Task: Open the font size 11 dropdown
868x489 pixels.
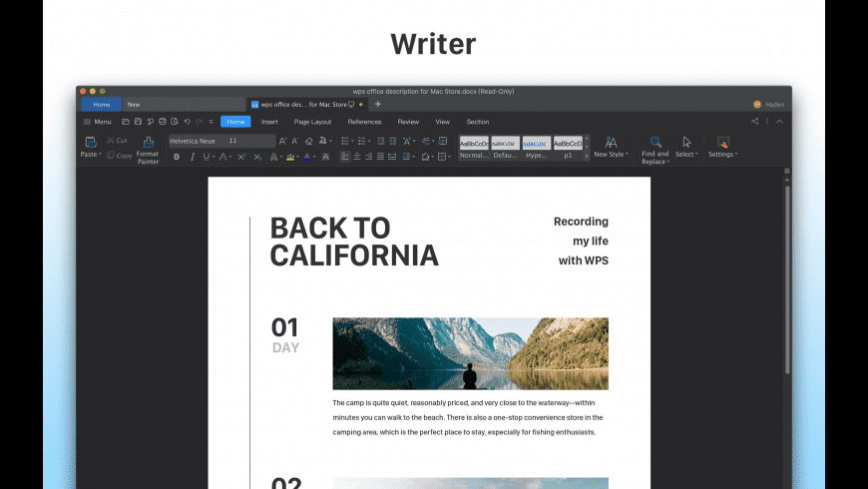Action: point(250,142)
